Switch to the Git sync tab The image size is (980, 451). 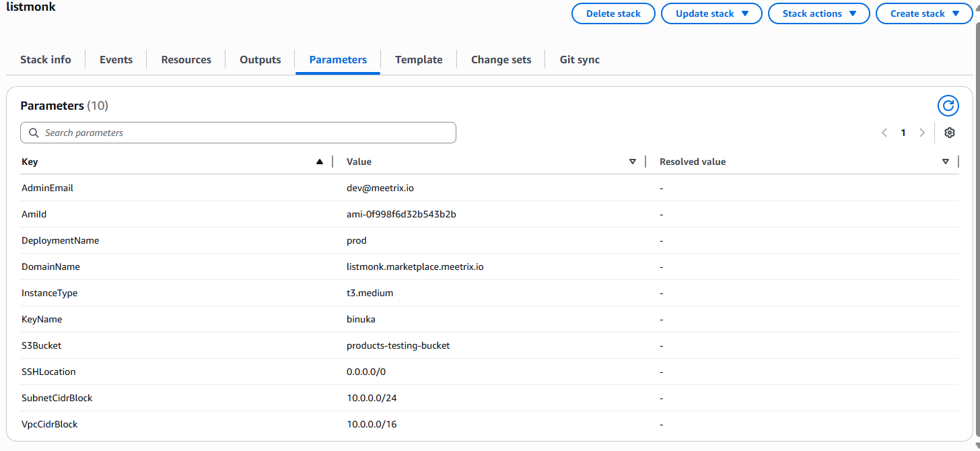[580, 59]
